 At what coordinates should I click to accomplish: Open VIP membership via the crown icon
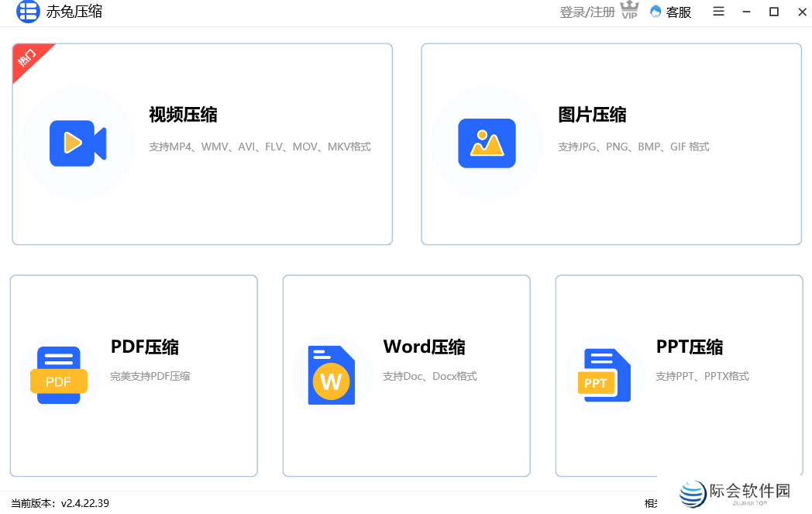click(x=629, y=10)
